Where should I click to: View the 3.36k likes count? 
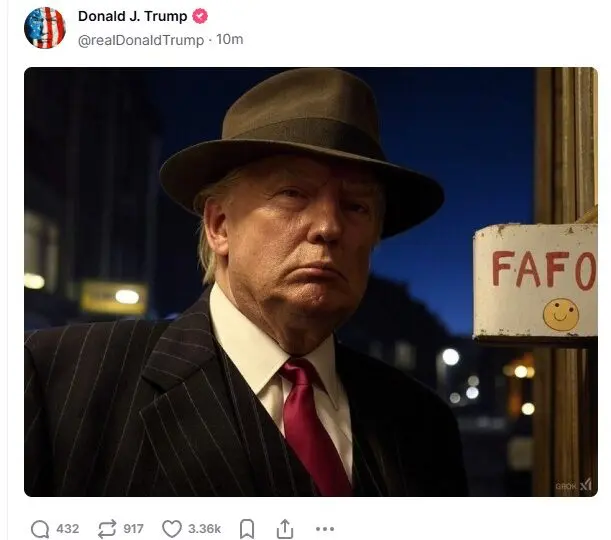point(205,529)
